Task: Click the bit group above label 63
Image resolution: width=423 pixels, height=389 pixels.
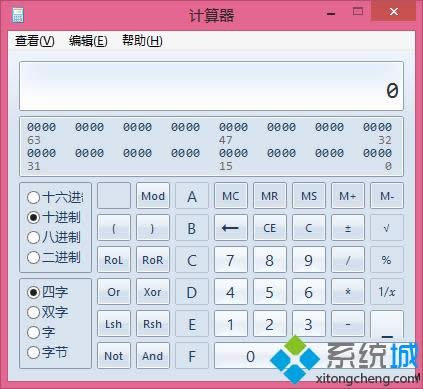Action: [42, 127]
